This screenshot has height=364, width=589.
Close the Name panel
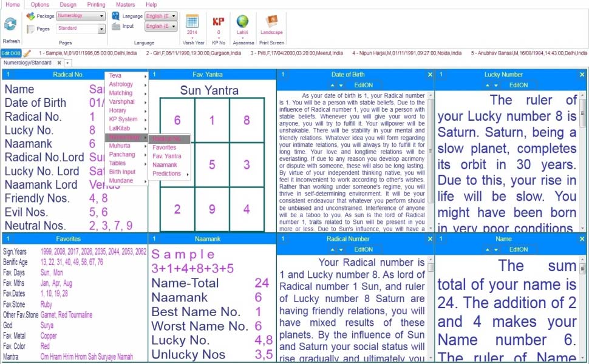pos(582,239)
